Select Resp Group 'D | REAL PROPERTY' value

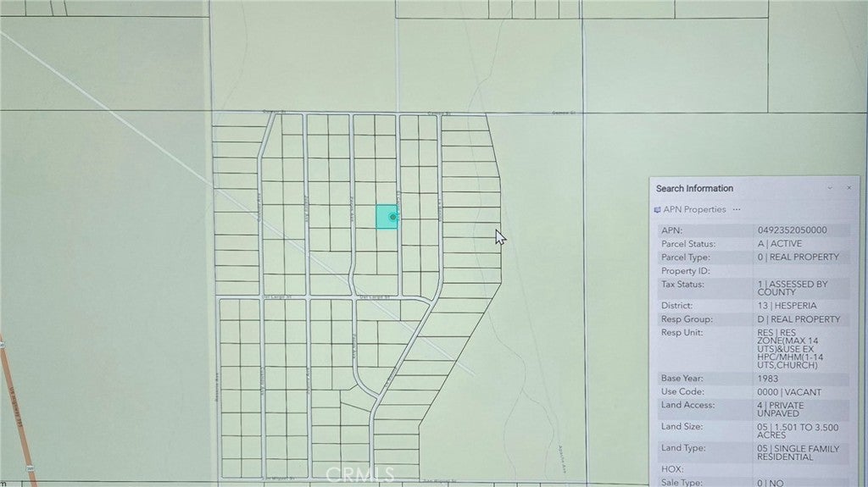(x=798, y=319)
